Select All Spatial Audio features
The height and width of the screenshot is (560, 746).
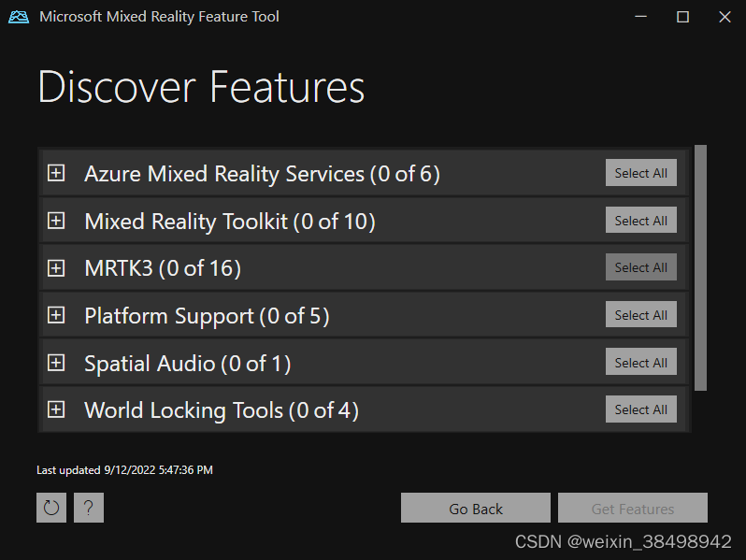641,362
